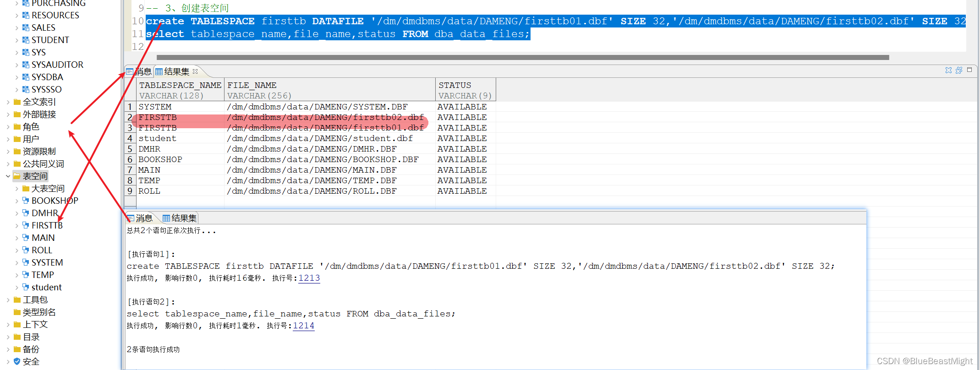Select row number 9 header in result grid

pyautogui.click(x=130, y=191)
